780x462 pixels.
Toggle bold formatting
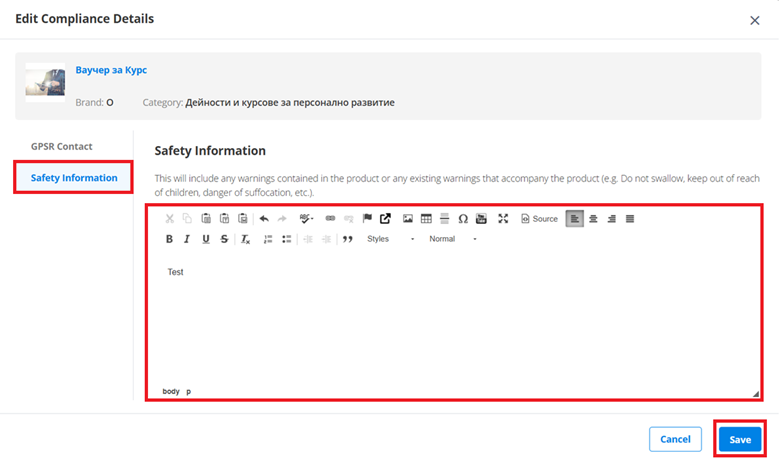point(169,239)
